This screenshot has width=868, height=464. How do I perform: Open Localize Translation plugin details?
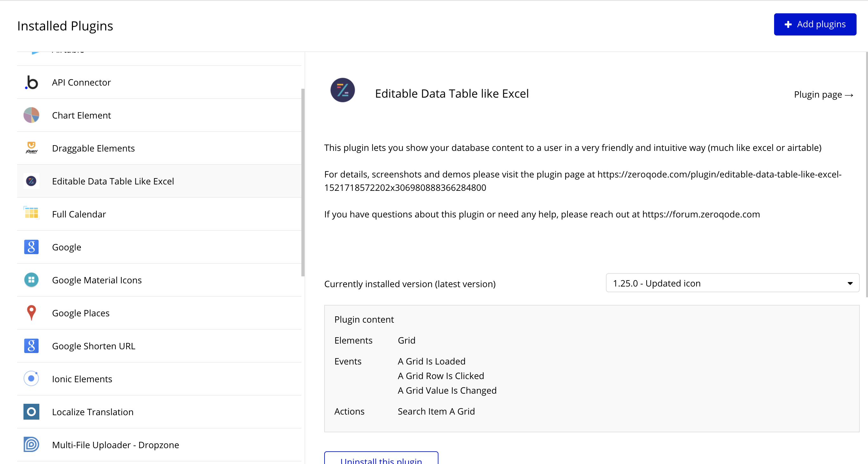tap(159, 412)
